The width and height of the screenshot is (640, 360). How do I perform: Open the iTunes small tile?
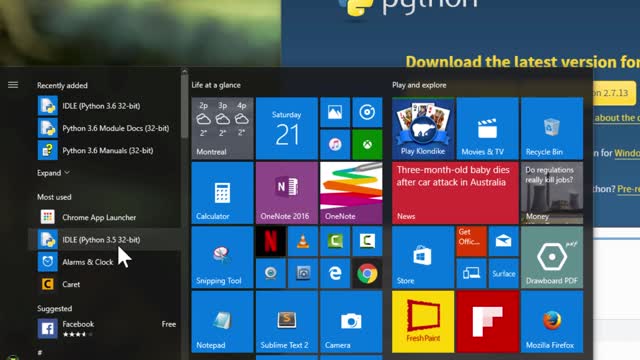click(335, 144)
